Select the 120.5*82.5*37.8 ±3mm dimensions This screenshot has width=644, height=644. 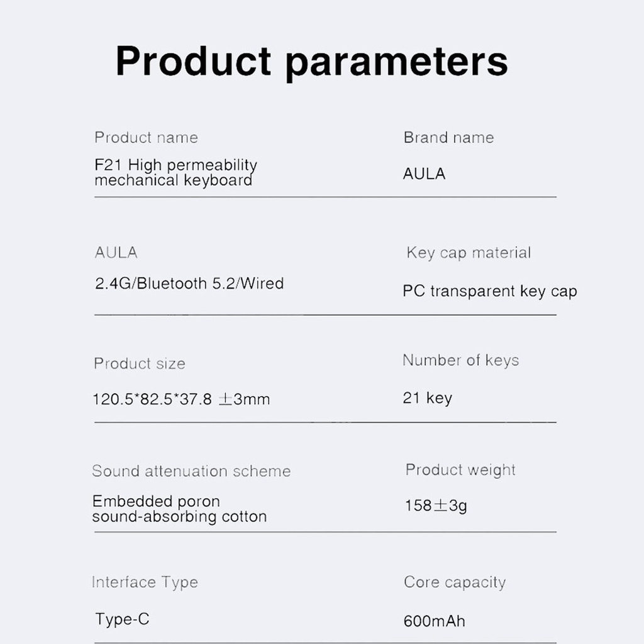coord(181,399)
